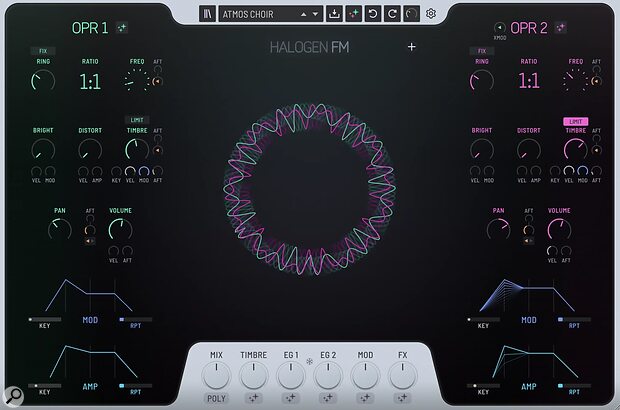
Task: Click the OPR 1 AMP envelope graph
Action: click(x=93, y=362)
